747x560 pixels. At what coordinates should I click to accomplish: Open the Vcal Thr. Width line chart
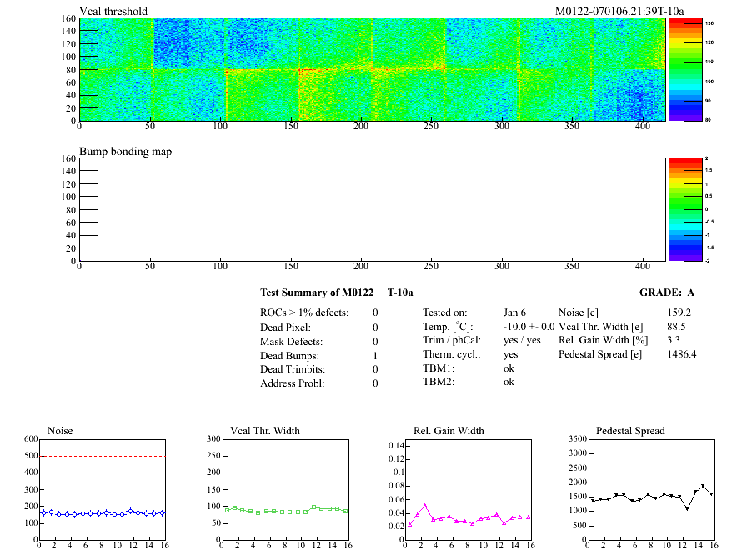click(283, 488)
